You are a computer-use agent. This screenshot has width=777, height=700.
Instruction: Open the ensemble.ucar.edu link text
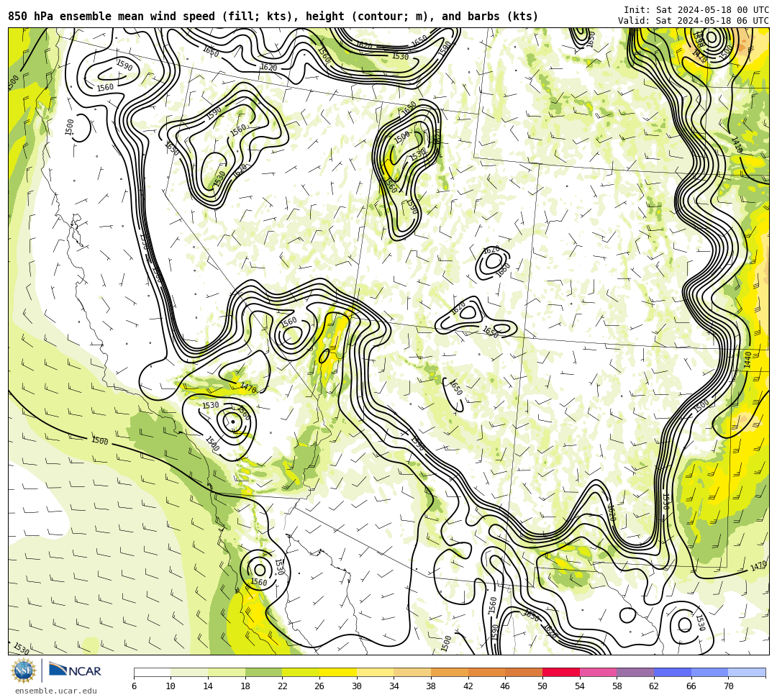click(56, 691)
